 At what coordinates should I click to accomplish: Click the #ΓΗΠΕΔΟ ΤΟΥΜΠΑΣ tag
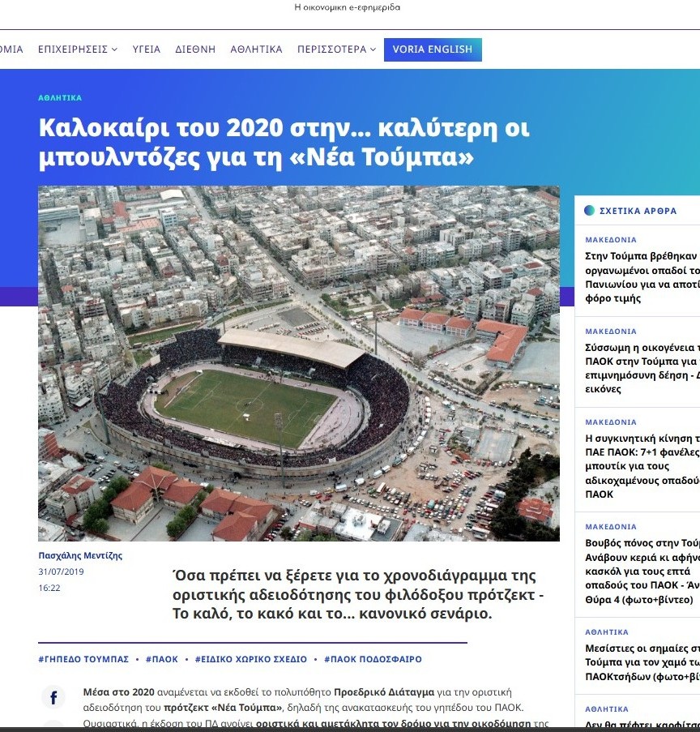click(83, 659)
